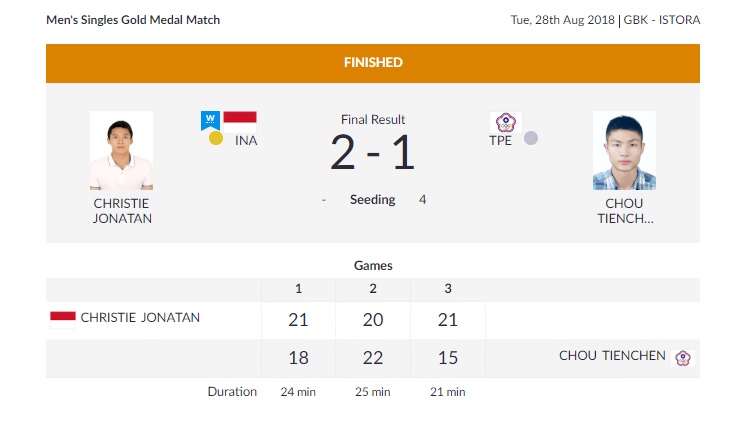This screenshot has height=428, width=731.
Task: Click the orange FINISHED status banner
Action: point(372,62)
